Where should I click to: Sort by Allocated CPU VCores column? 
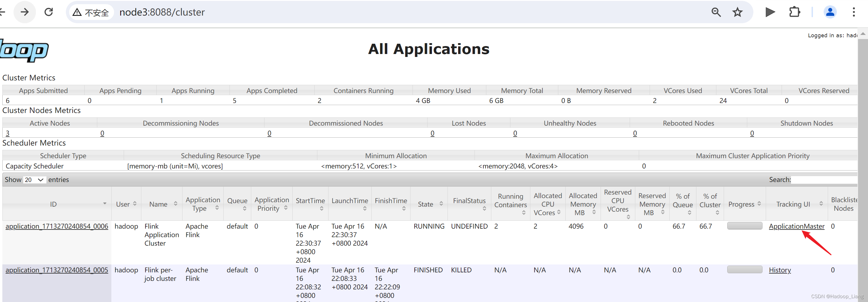pos(547,204)
